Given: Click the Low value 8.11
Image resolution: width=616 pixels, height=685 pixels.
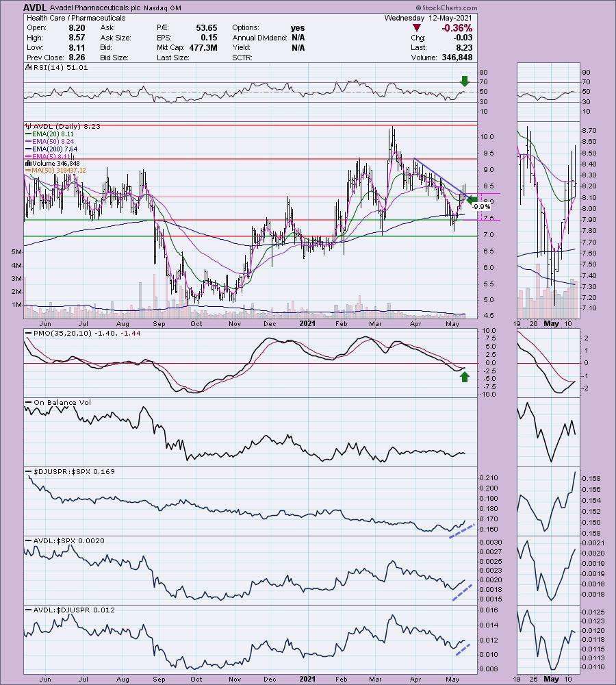Looking at the screenshot, I should point(77,48).
